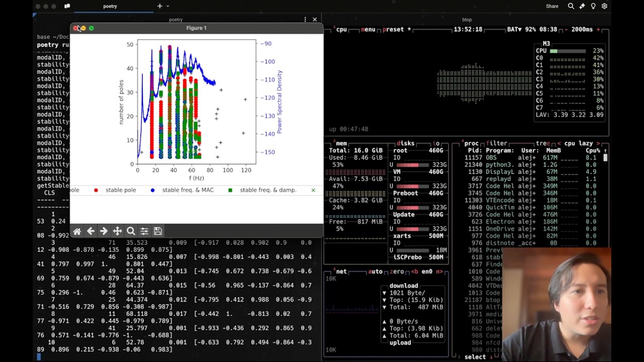Go back to the previous plot view
Image resolution: width=644 pixels, height=362 pixels.
point(91,231)
